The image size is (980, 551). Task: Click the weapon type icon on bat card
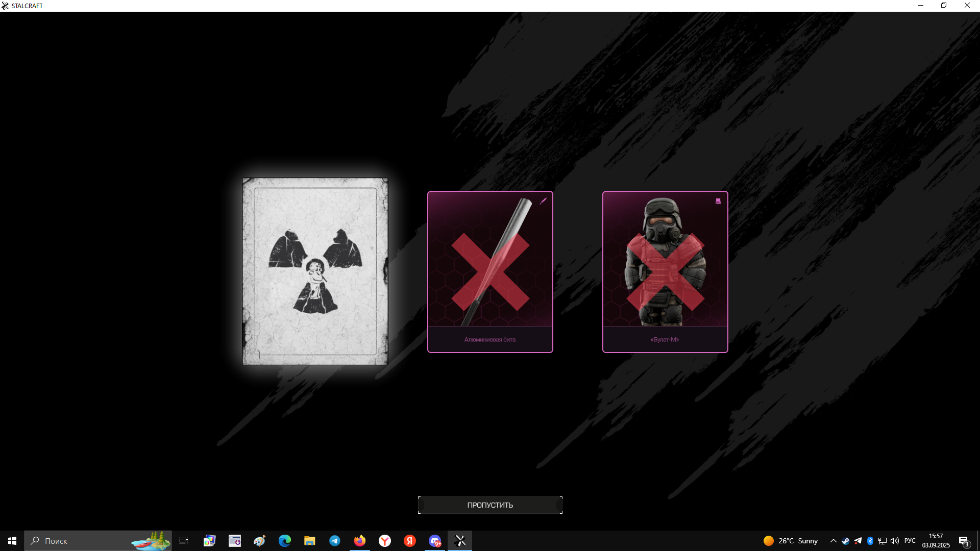click(x=543, y=201)
